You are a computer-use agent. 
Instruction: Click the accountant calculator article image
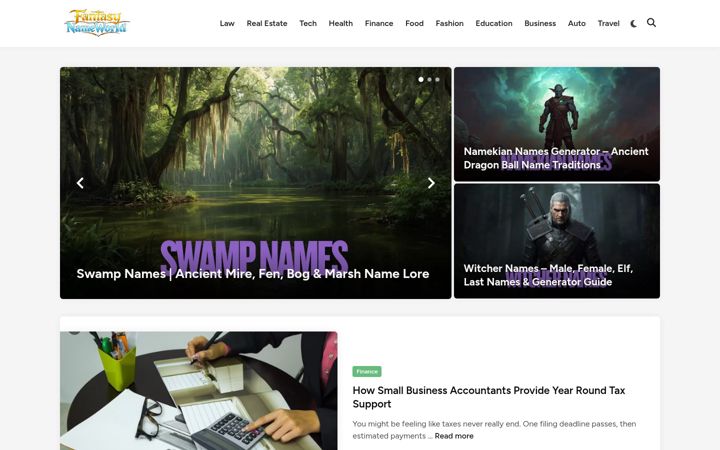point(199,391)
